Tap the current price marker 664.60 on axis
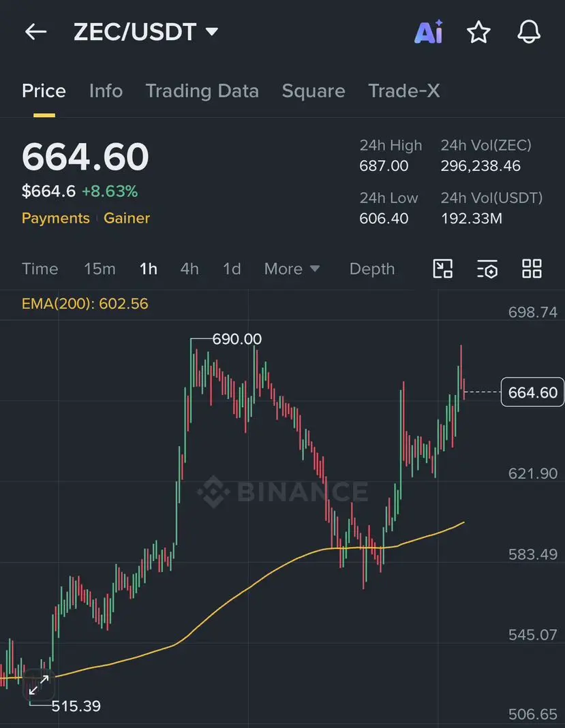565x728 pixels. tap(532, 392)
